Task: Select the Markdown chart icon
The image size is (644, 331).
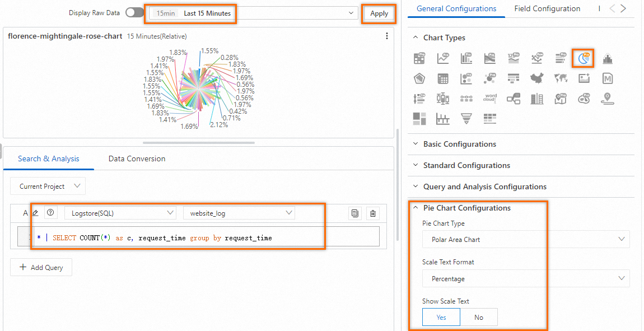Action: click(x=608, y=78)
